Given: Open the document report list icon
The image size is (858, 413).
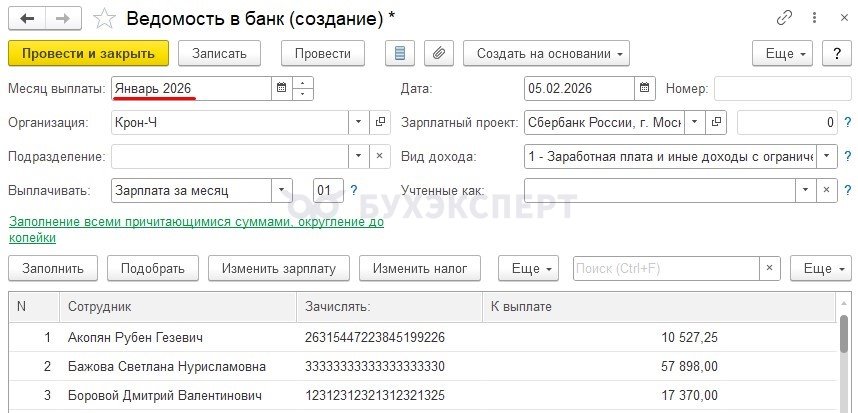Looking at the screenshot, I should pos(402,53).
